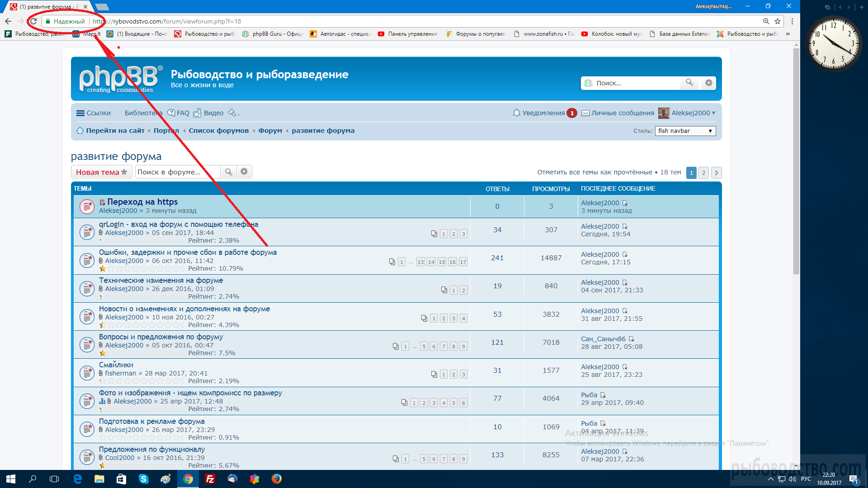Image resolution: width=868 pixels, height=488 pixels.
Task: Click Новая тема button
Action: click(101, 172)
